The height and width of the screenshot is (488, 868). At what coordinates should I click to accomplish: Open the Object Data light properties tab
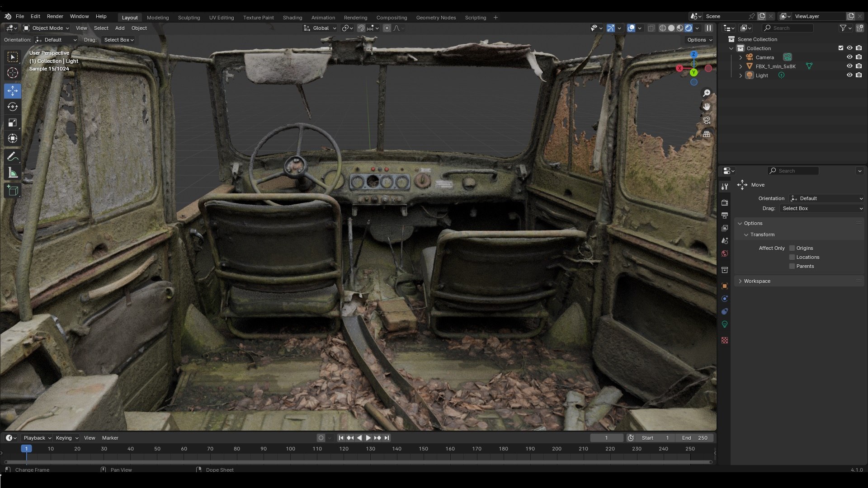pyautogui.click(x=725, y=324)
